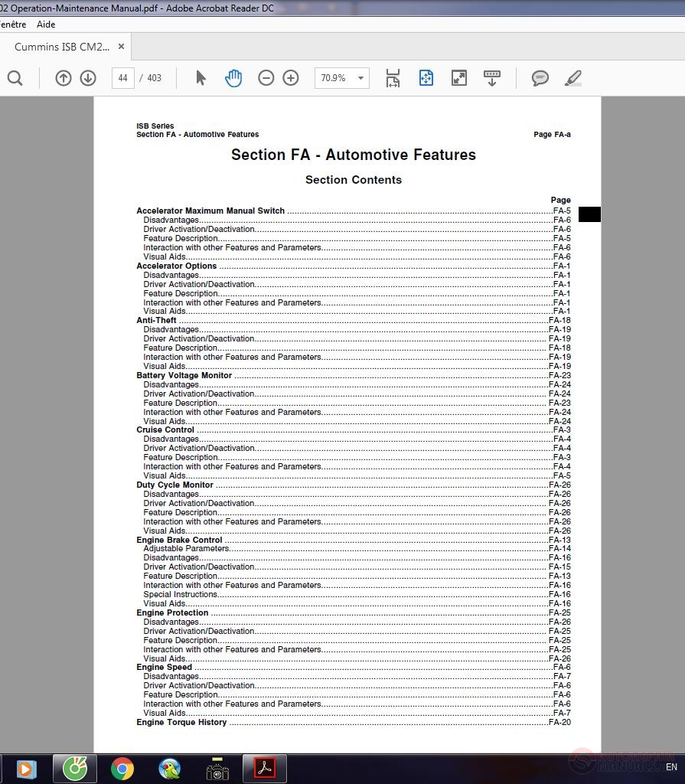685x784 pixels.
Task: Go to next page with down arrow
Action: [88, 78]
